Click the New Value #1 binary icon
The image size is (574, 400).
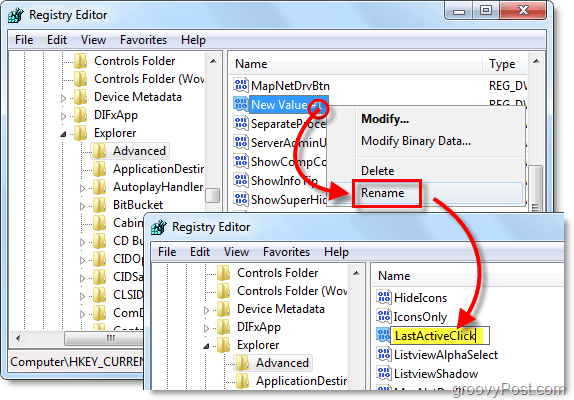coord(241,104)
